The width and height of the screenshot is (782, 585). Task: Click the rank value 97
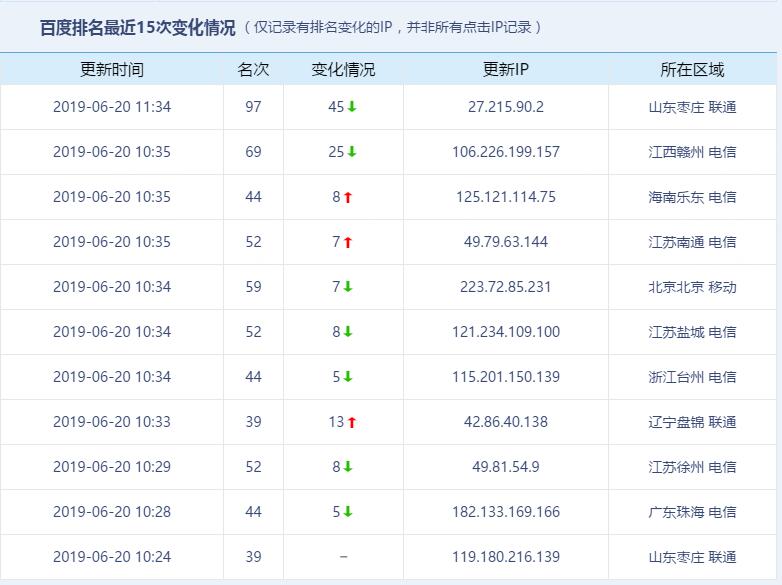tap(253, 107)
